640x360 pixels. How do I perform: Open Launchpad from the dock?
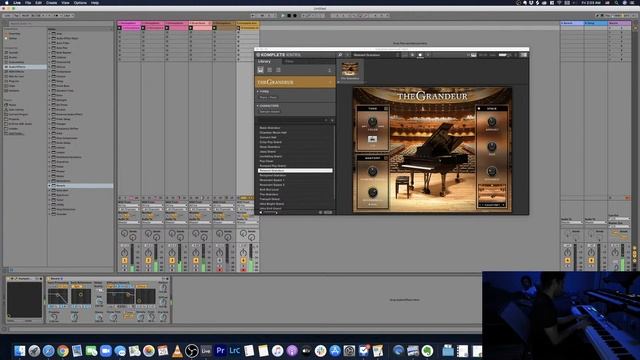(x=34, y=350)
